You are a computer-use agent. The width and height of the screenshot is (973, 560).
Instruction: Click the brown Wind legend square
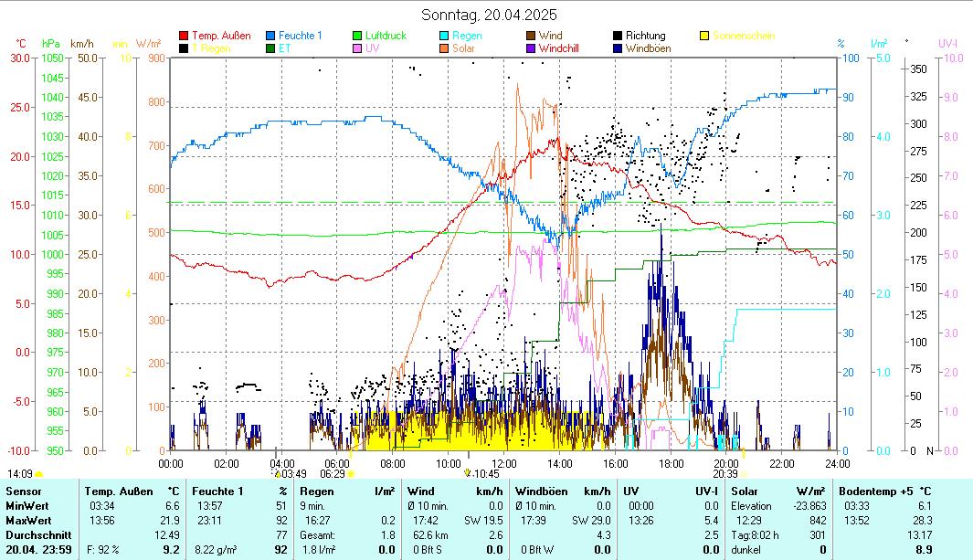coord(532,36)
